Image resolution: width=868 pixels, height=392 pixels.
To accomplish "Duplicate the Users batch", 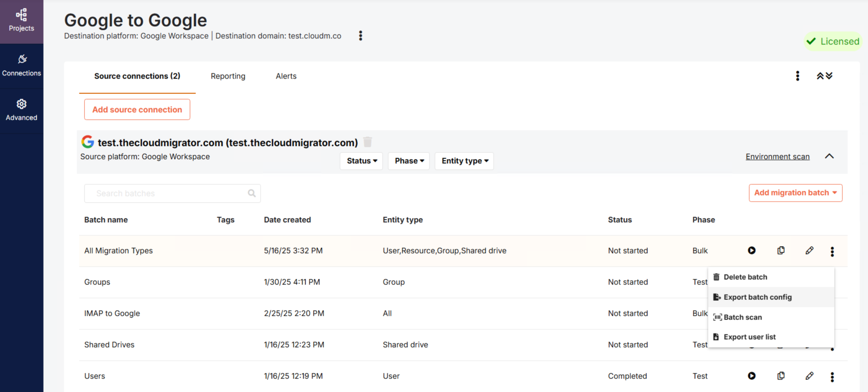I will coord(781,376).
